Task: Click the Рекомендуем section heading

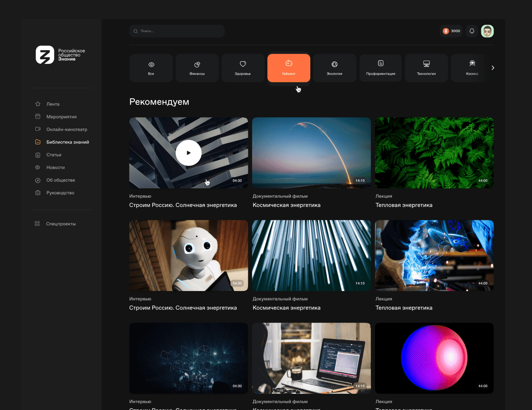Action: (x=159, y=102)
